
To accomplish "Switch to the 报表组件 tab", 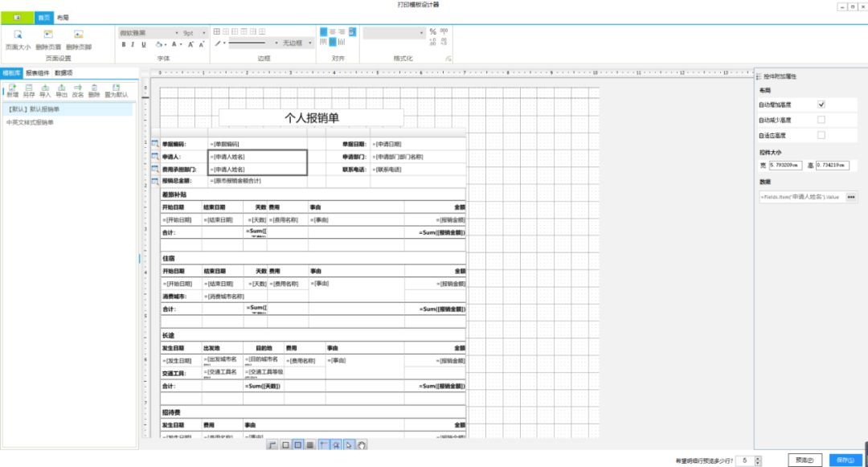I will pyautogui.click(x=37, y=73).
